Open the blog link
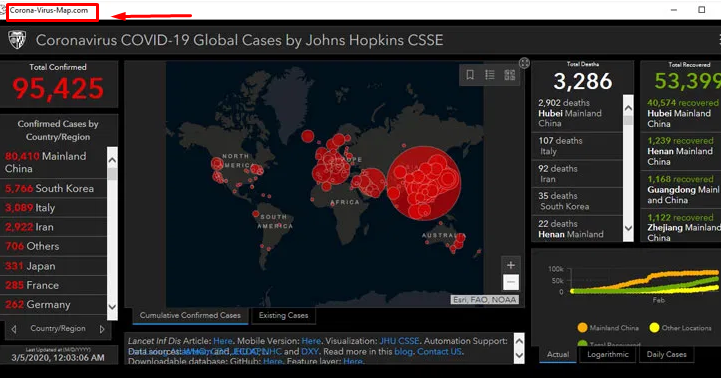The height and width of the screenshot is (378, 721). (x=403, y=352)
